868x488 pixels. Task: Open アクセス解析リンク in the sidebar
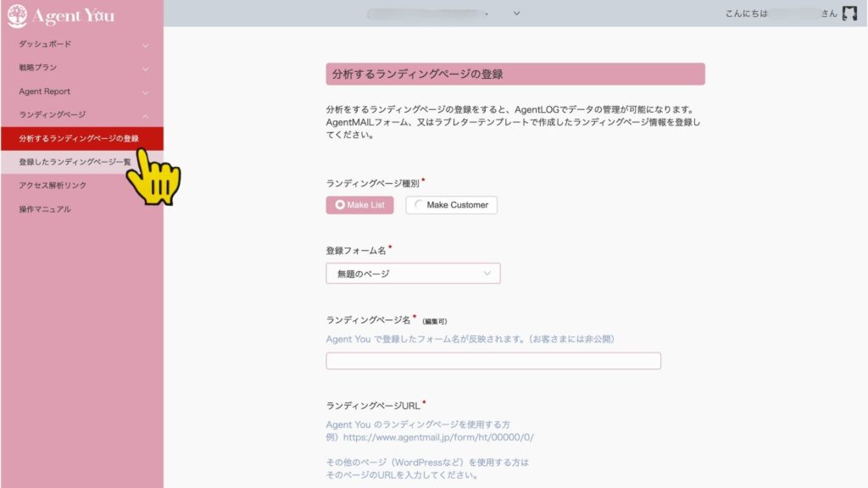(53, 186)
